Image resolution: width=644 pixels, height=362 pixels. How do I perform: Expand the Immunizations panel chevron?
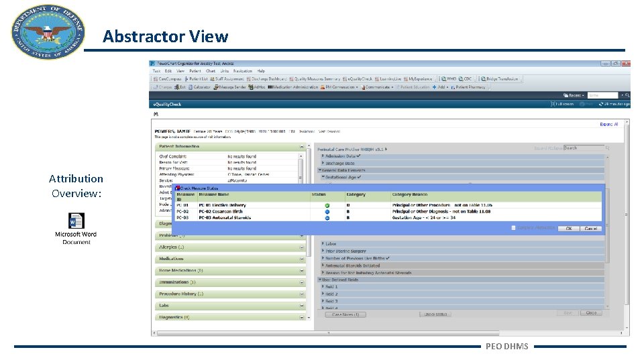pos(302,283)
